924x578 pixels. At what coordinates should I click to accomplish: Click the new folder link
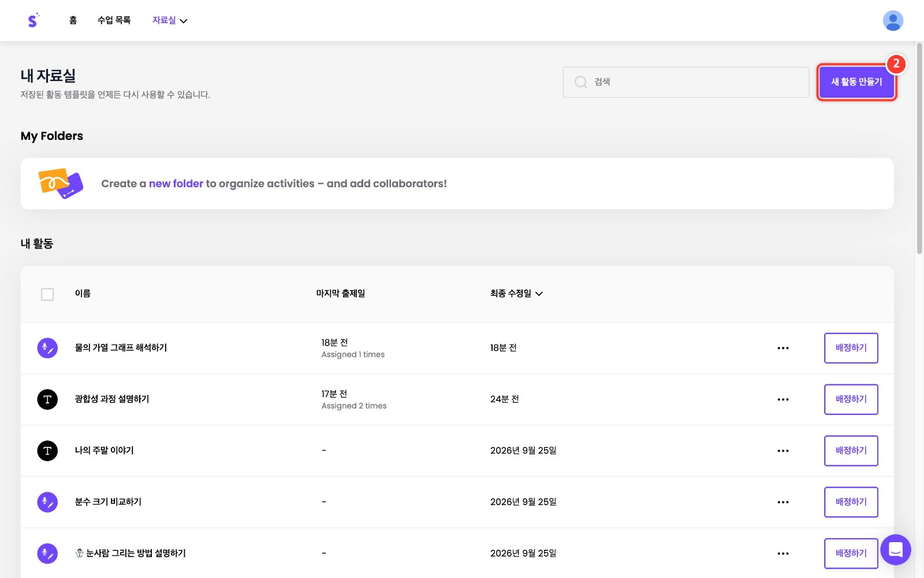pyautogui.click(x=176, y=184)
